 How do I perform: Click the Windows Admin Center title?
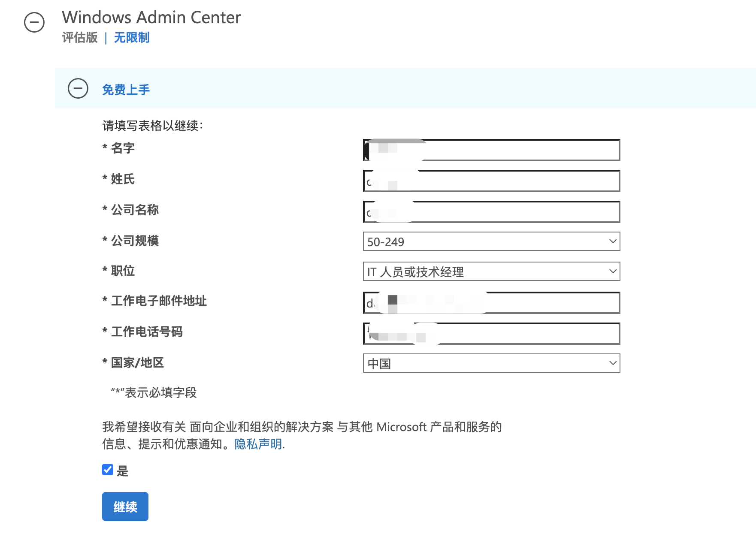151,18
